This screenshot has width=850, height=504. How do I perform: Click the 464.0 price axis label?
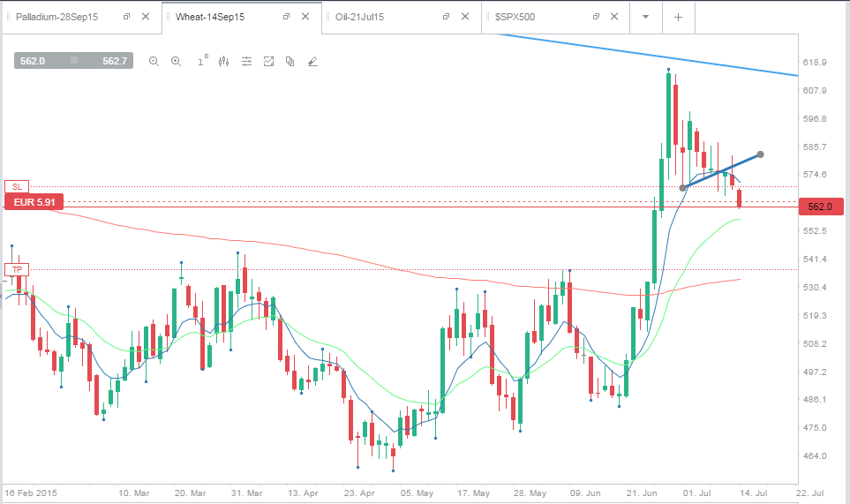814,455
